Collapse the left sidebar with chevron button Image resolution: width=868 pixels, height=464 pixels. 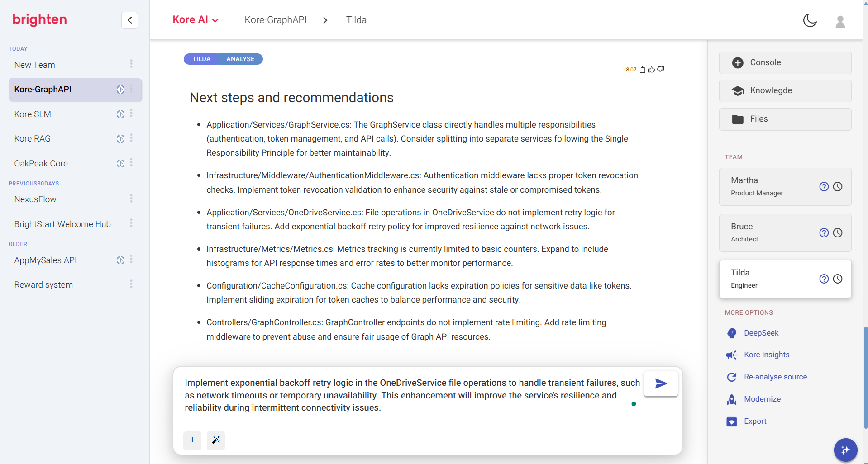point(129,20)
